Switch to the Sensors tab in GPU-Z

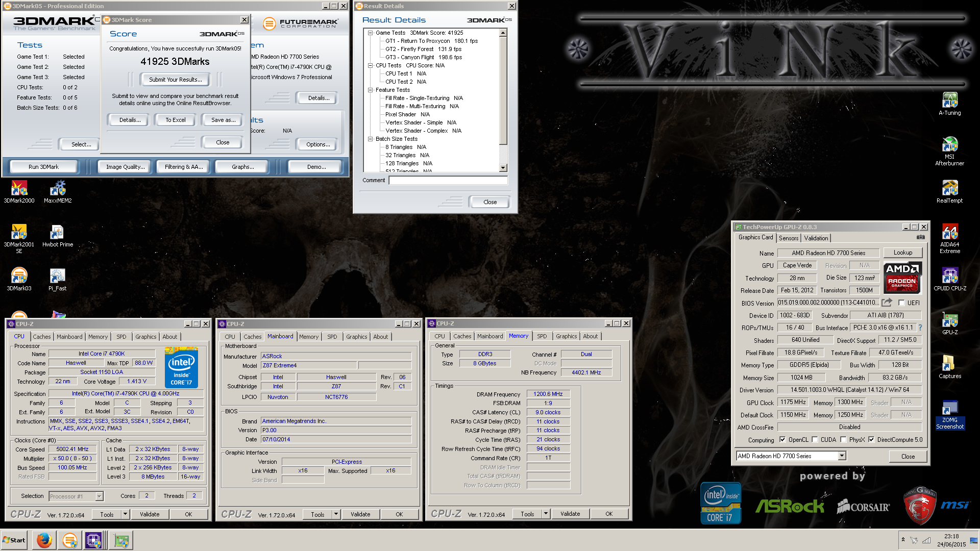(788, 238)
